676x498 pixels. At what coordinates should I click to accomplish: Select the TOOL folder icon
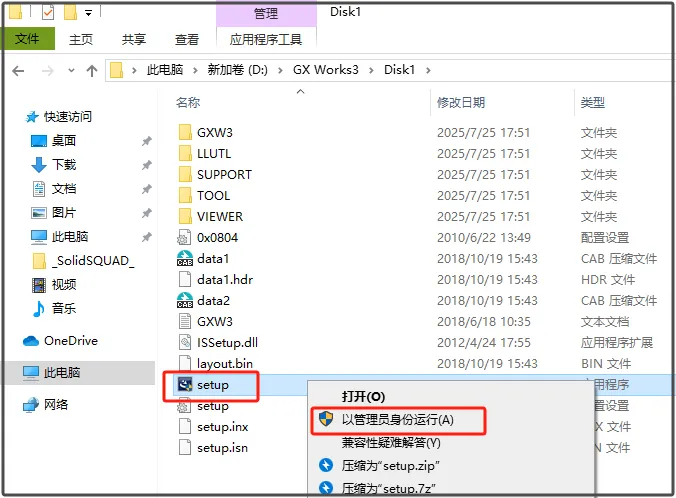[x=185, y=195]
